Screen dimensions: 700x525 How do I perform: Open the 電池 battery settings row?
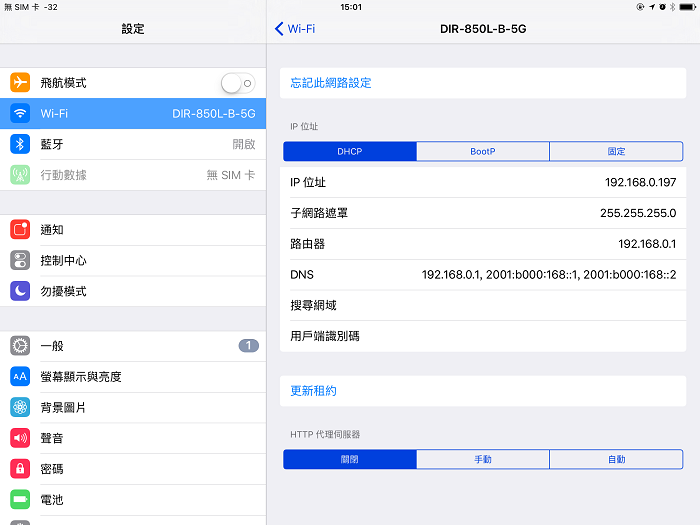(x=133, y=499)
